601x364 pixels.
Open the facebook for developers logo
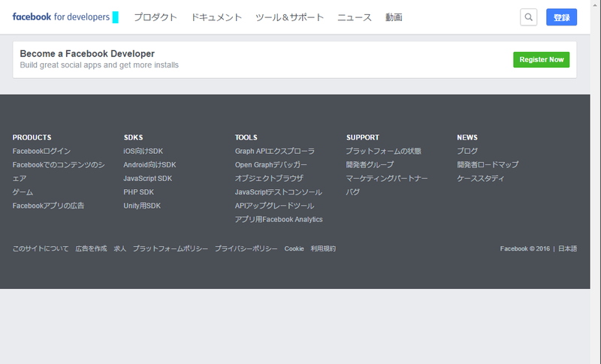pos(61,17)
